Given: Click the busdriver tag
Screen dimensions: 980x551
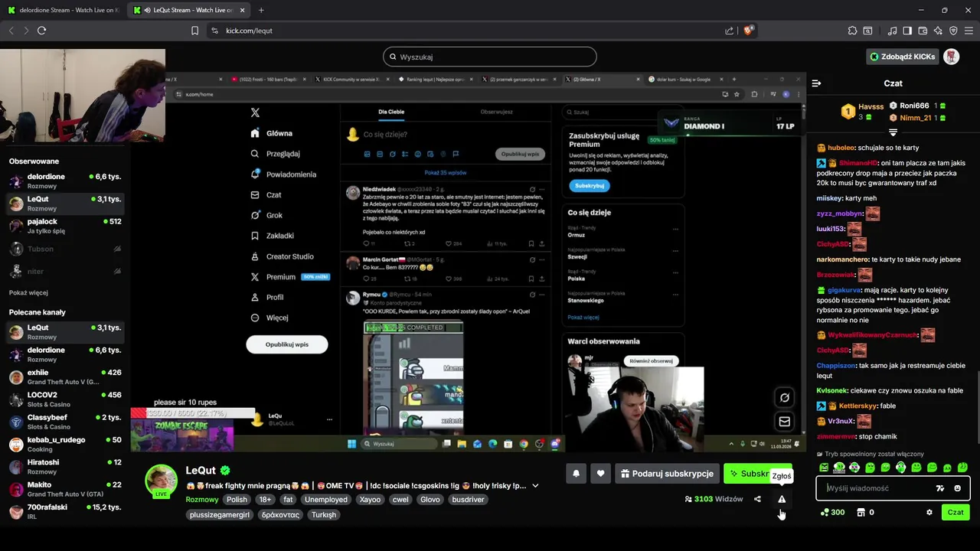Looking at the screenshot, I should click(469, 500).
